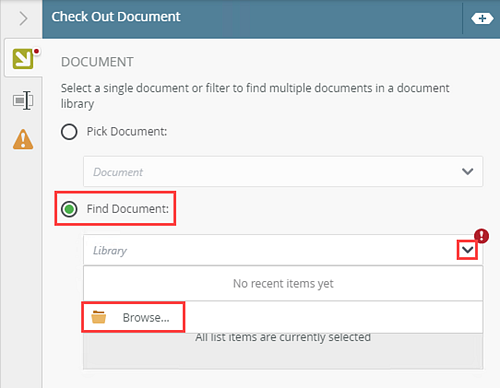Screen dimensions: 500x388
Task: Toggle the context browser plus icon
Action: [x=482, y=18]
